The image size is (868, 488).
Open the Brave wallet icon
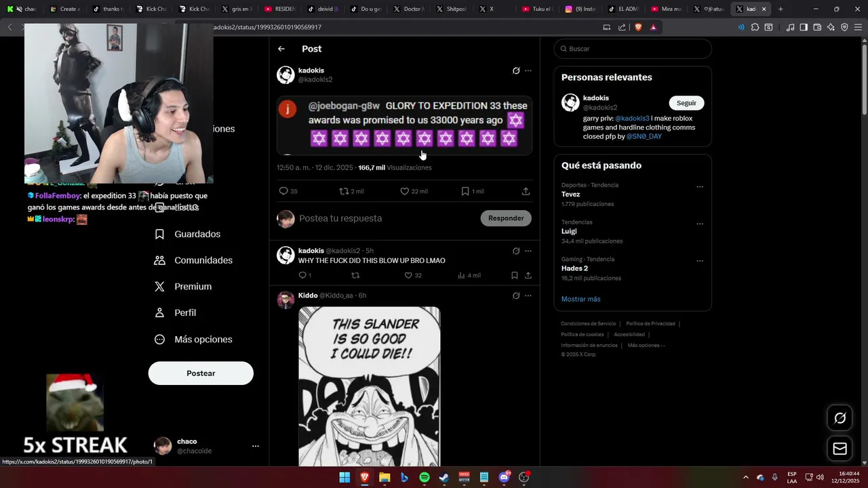click(817, 27)
